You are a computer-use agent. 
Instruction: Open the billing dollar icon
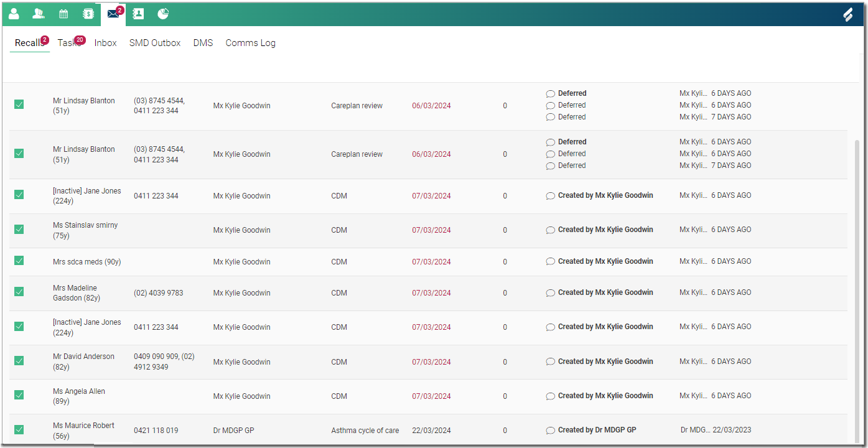coord(88,14)
